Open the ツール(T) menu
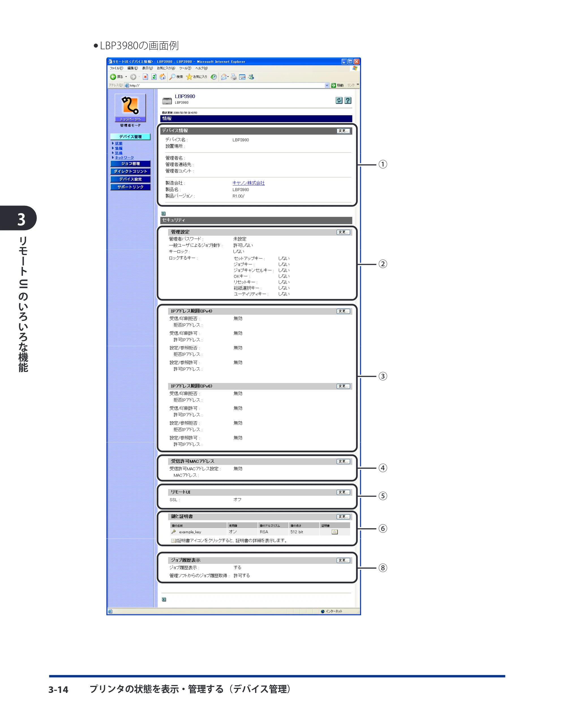Viewport: 566px width, 728px height. coord(185,68)
